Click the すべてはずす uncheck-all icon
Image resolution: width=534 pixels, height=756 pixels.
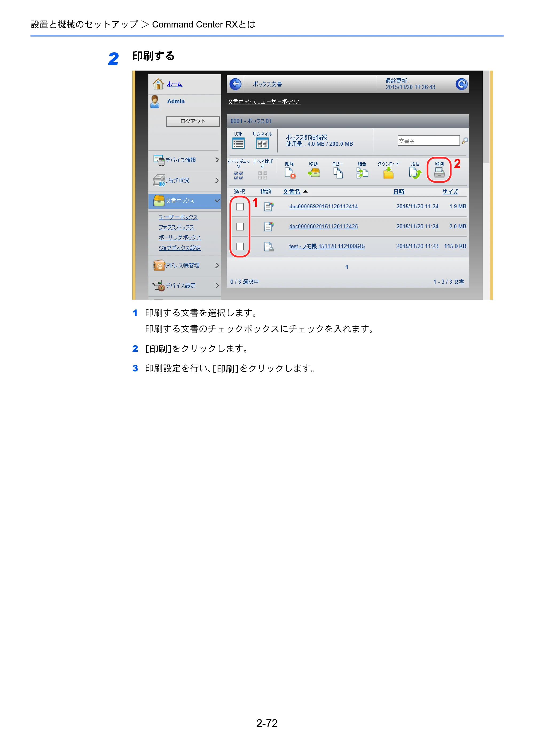click(262, 175)
